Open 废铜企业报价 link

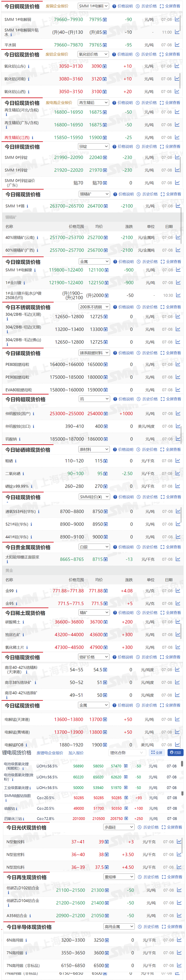pos(57,6)
